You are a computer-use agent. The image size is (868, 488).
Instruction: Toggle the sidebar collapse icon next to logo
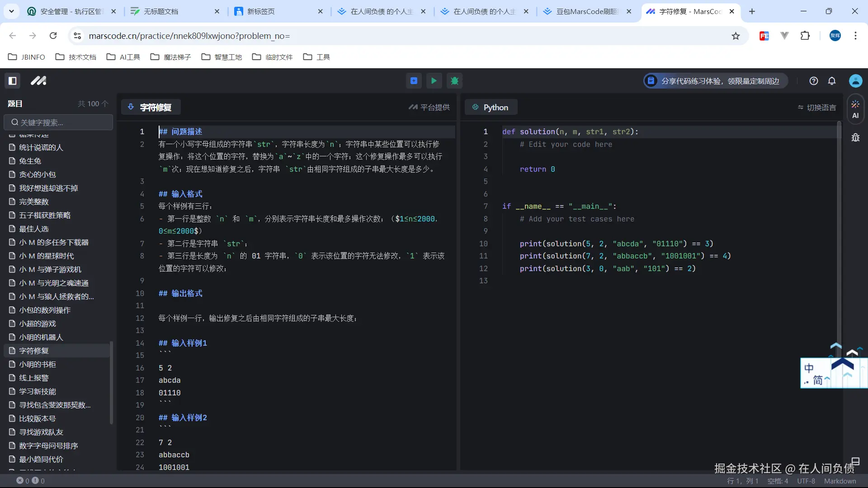point(13,80)
